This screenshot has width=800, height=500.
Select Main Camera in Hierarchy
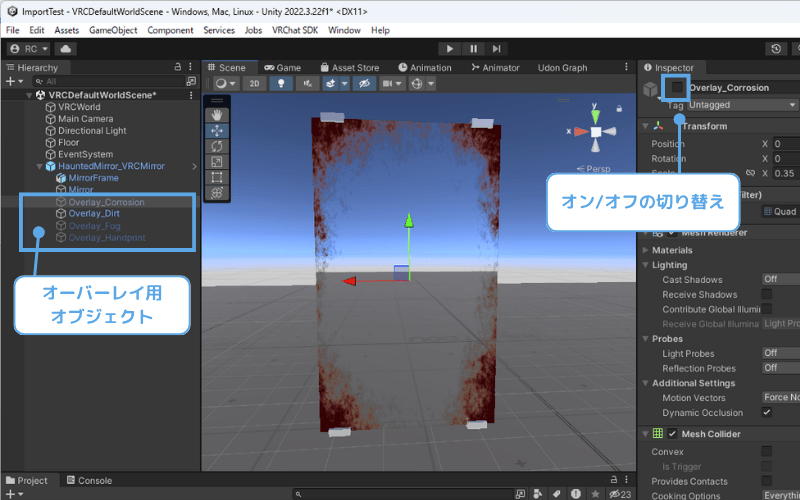tap(85, 119)
